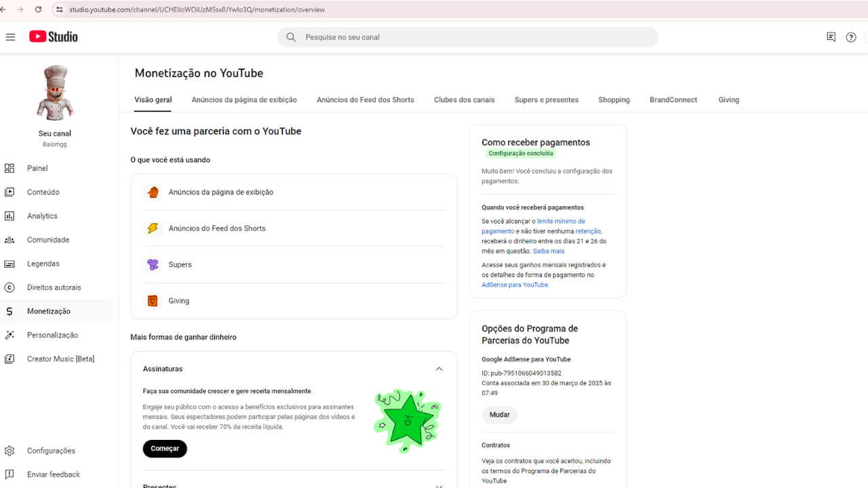This screenshot has width=868, height=488.
Task: Click the Configuração concluída status badge
Action: pyautogui.click(x=521, y=154)
